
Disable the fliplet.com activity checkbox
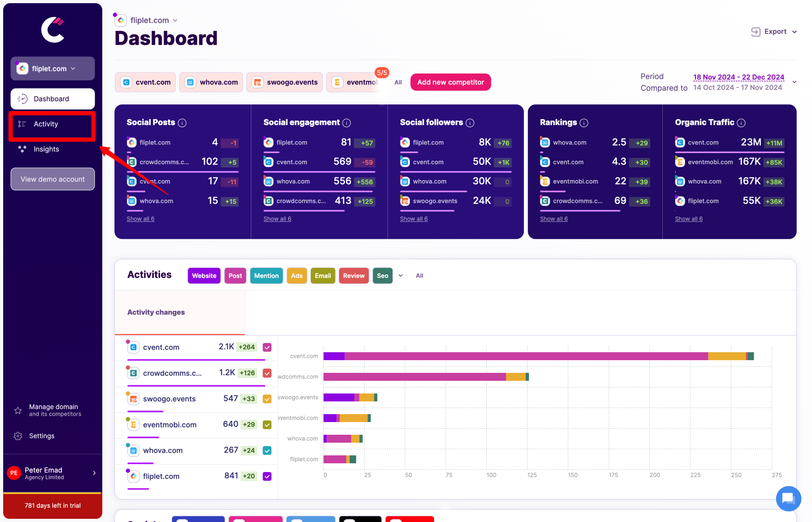[266, 476]
